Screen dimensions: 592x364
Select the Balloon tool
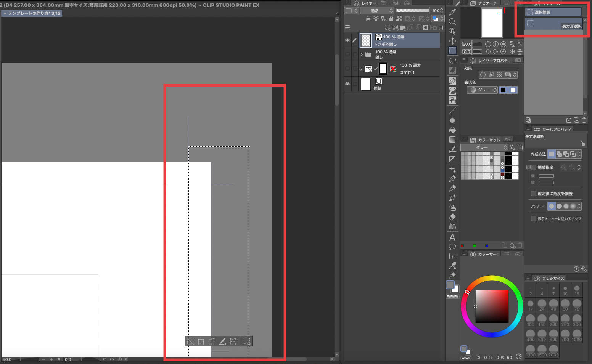click(452, 247)
